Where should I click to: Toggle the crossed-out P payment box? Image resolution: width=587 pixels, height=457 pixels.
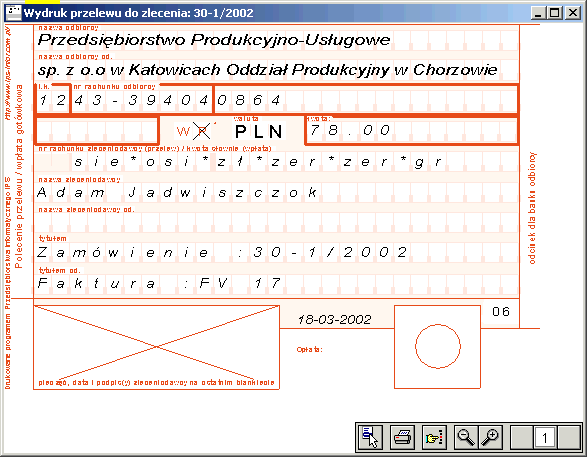coord(202,131)
